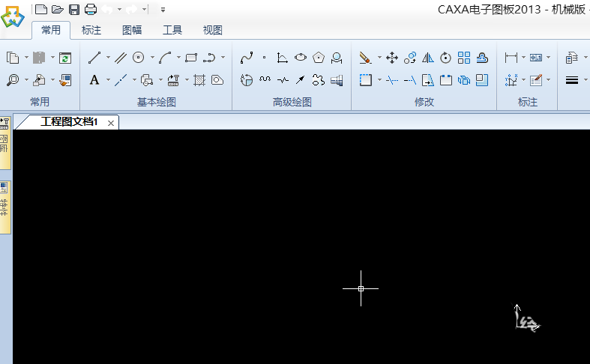The image size is (590, 364).
Task: Select the Line drawing tool
Action: 94,58
